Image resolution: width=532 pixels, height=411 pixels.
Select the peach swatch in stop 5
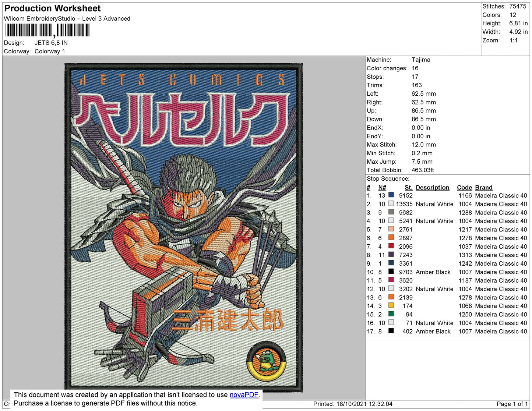[x=391, y=229]
